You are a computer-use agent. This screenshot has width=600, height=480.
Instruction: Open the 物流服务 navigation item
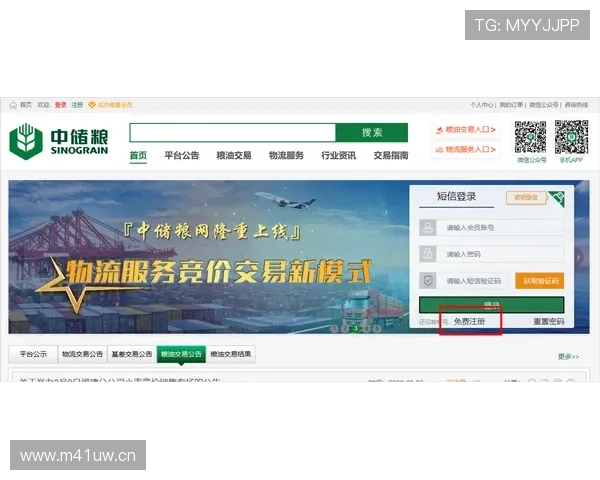click(286, 155)
